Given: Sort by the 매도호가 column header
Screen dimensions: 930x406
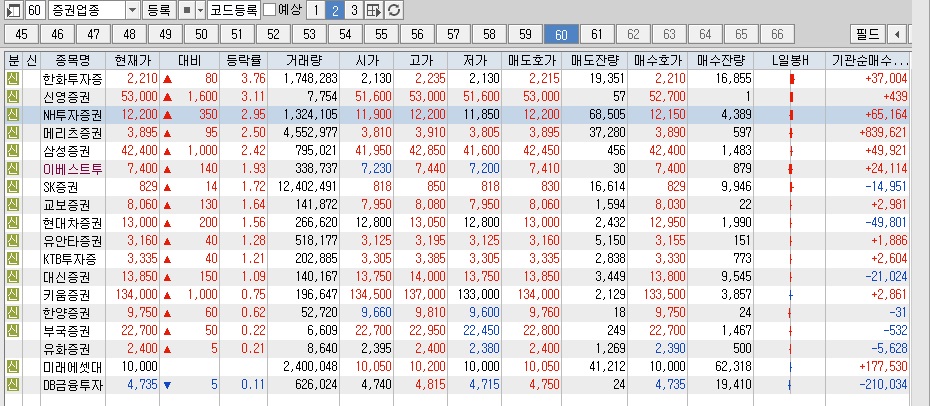Looking at the screenshot, I should coord(532,60).
